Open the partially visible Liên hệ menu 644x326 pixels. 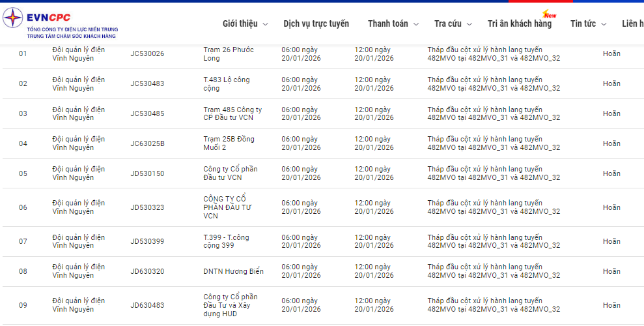pyautogui.click(x=632, y=23)
